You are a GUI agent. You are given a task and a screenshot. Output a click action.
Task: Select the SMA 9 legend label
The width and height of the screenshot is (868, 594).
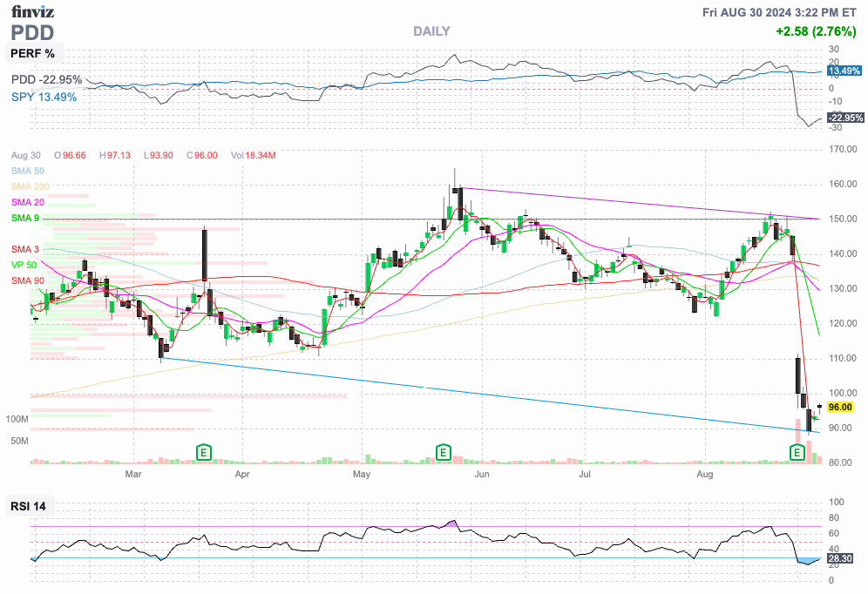[x=25, y=218]
